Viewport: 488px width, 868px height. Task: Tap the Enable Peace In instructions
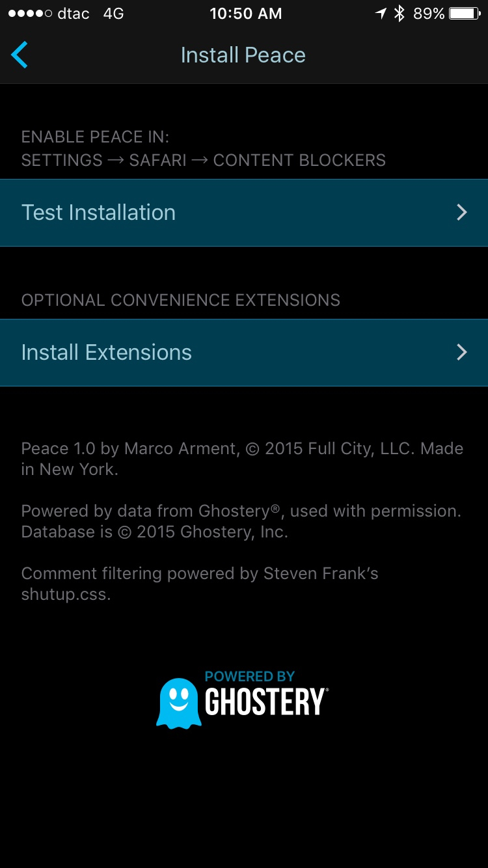tap(204, 148)
